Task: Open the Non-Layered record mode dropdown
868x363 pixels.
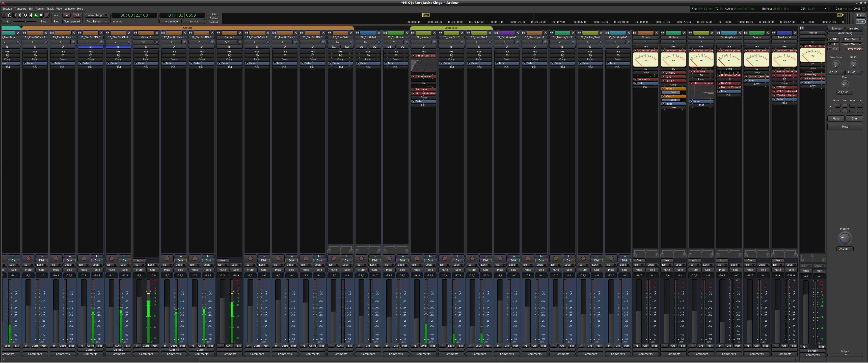Action: 72,21
